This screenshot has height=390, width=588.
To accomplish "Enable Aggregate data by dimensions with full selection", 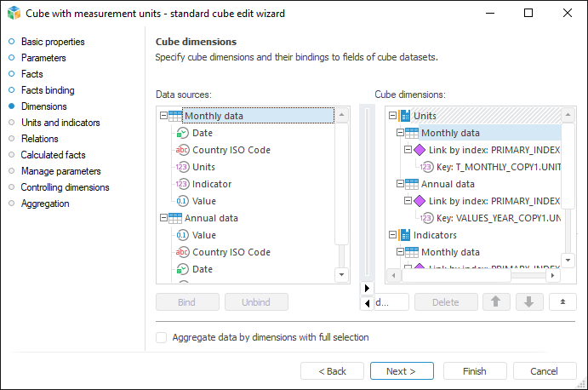I will pyautogui.click(x=162, y=337).
